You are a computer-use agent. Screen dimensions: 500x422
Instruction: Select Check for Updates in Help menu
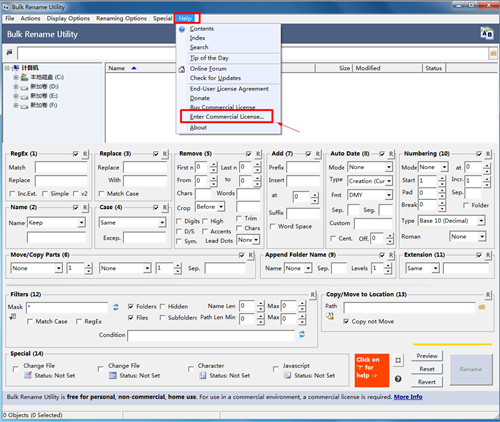(215, 78)
